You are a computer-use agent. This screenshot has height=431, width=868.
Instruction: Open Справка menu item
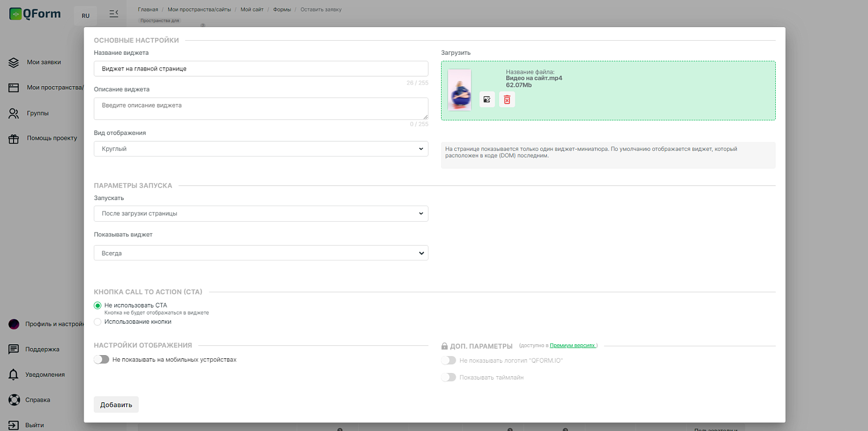[38, 400]
